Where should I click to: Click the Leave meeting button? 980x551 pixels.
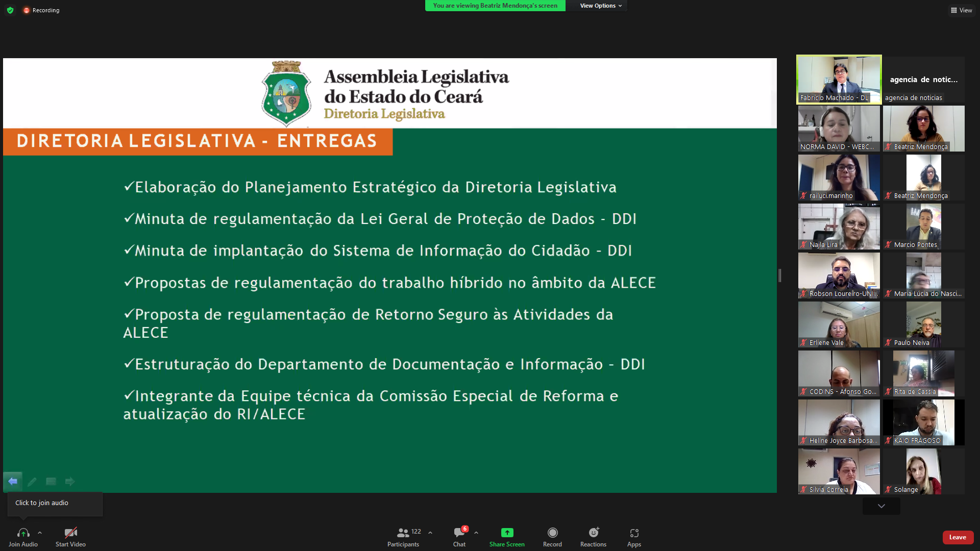coord(958,537)
